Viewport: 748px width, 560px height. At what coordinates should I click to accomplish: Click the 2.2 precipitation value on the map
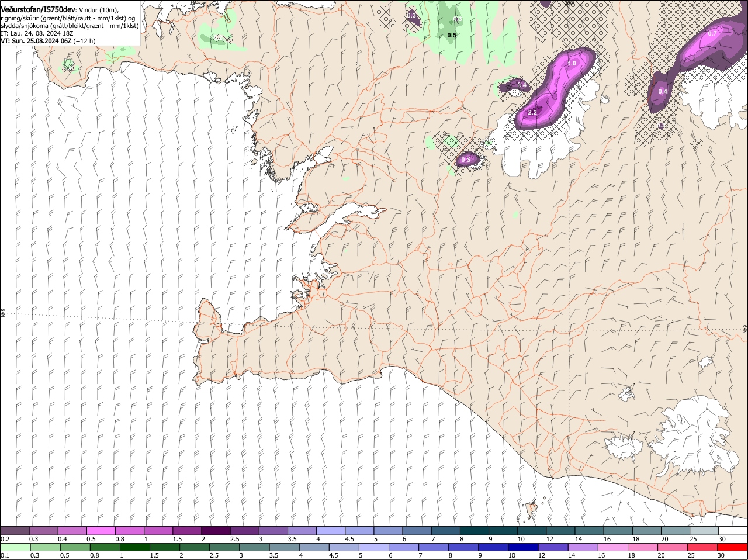coord(532,112)
